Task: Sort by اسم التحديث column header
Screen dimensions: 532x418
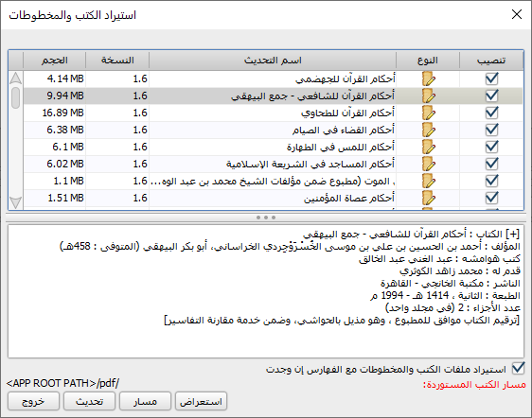Action: click(273, 61)
